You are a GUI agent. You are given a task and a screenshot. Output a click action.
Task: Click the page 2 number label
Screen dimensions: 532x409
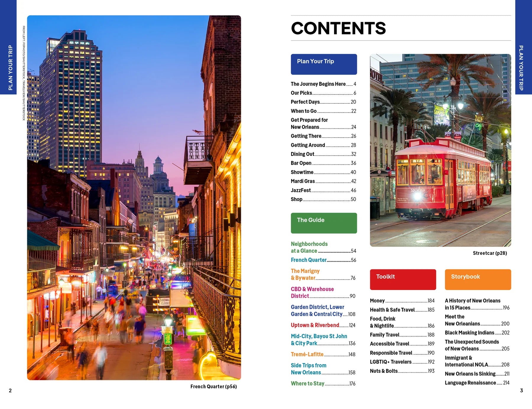10,390
